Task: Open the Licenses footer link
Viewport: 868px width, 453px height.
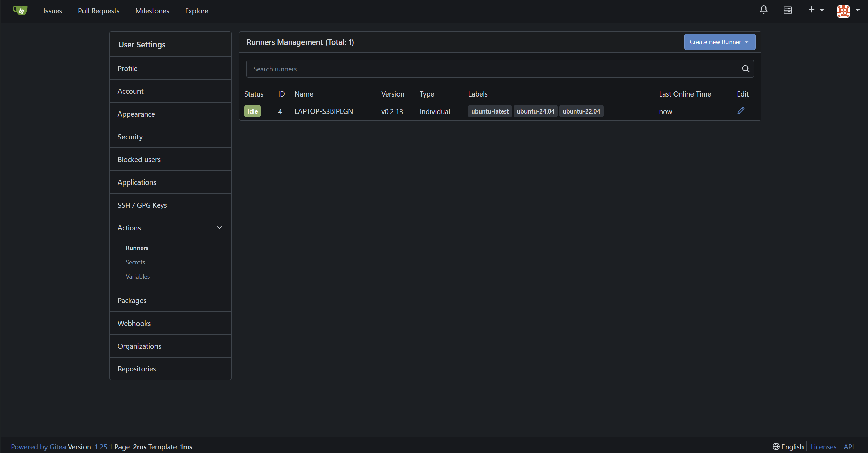Action: pos(823,447)
